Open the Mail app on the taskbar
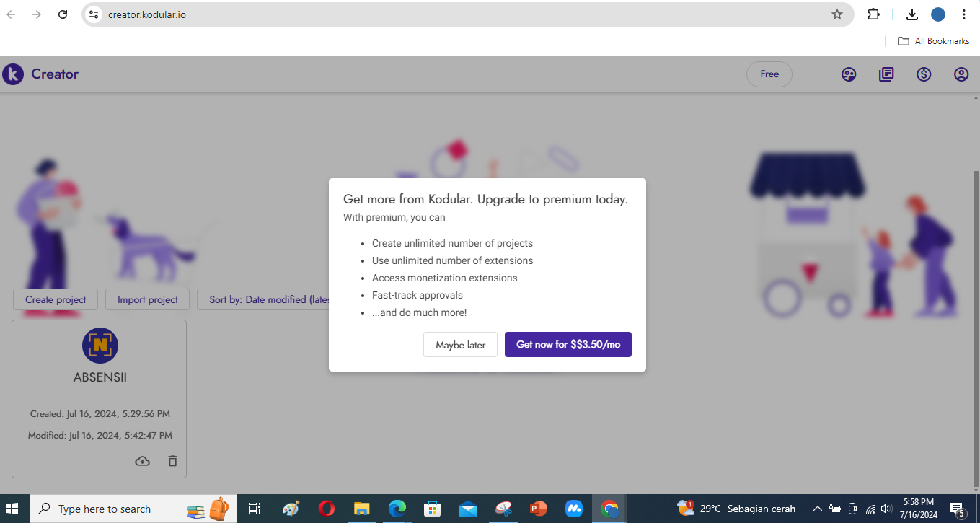 coord(467,509)
